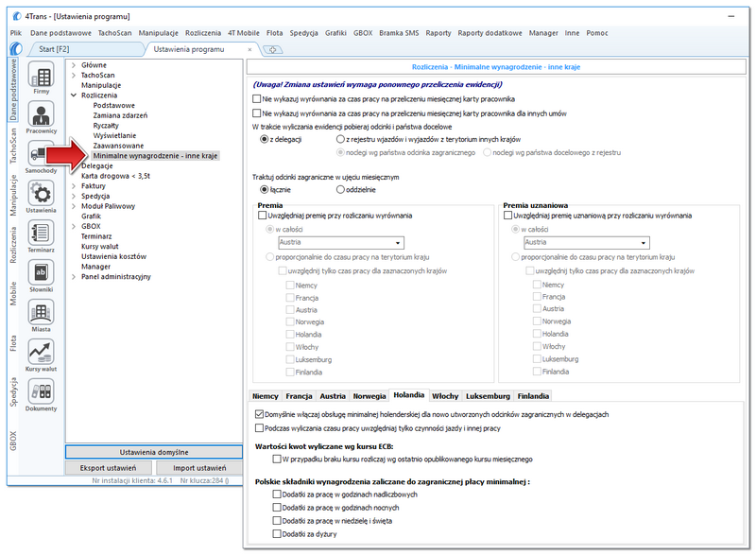Check 'Dodatki za dyżury' option
The height and width of the screenshot is (555, 756).
(277, 534)
